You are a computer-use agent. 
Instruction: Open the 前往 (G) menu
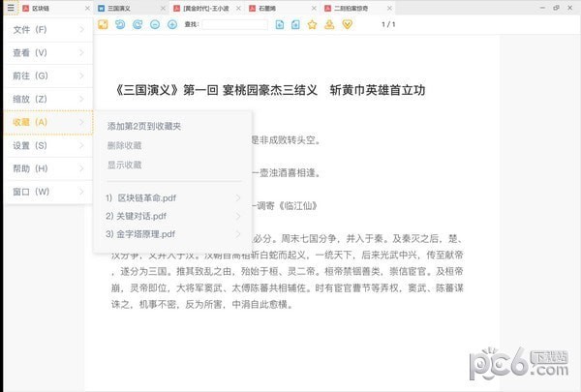coord(48,75)
